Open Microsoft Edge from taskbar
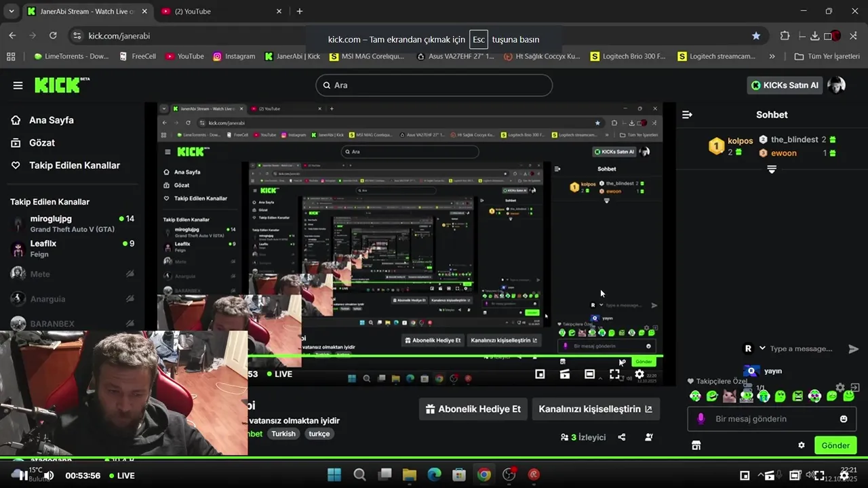868x488 pixels. [x=435, y=474]
